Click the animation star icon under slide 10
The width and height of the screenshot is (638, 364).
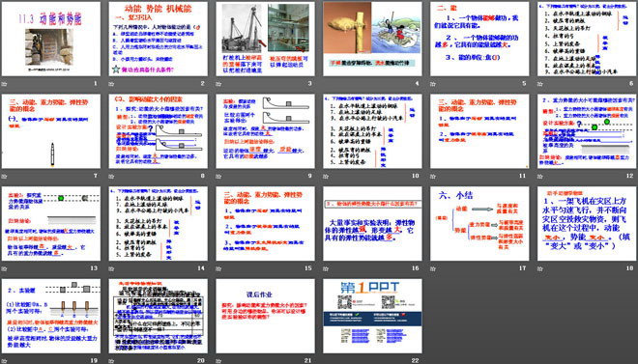pos(326,176)
